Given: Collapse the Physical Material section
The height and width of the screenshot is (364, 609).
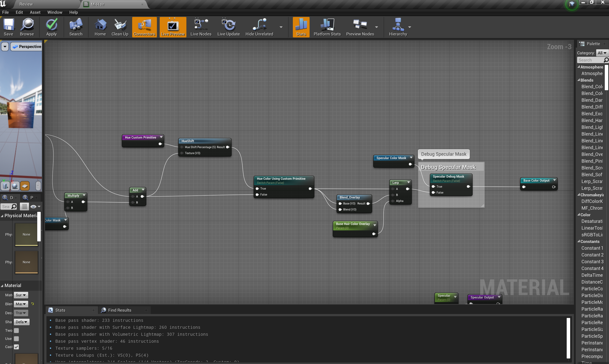Looking at the screenshot, I should [x=2, y=216].
